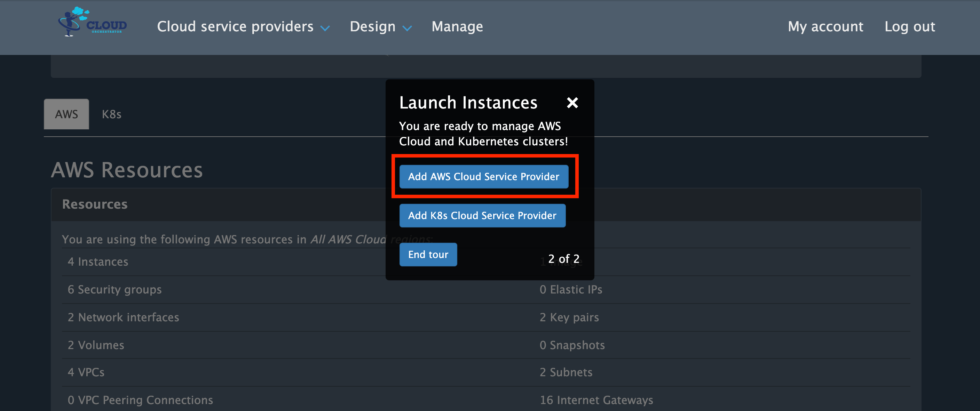Close the Launch Instances tour popup
The width and height of the screenshot is (980, 411).
tap(572, 103)
